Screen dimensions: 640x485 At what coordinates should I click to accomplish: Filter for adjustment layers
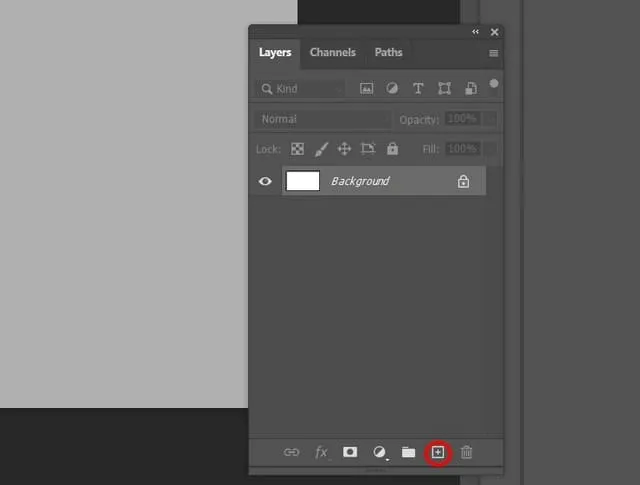pos(392,88)
